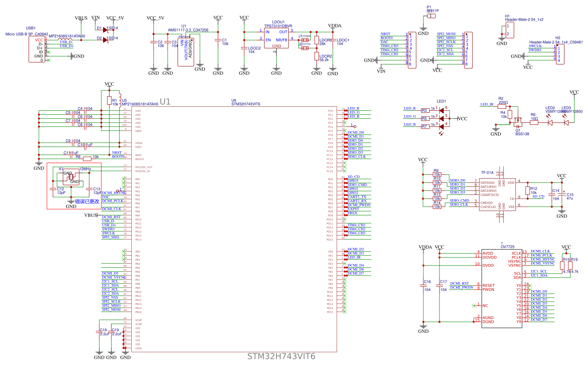Select the C1 106 capacitor symbol
Screen dimensions: 588x365
click(x=218, y=41)
